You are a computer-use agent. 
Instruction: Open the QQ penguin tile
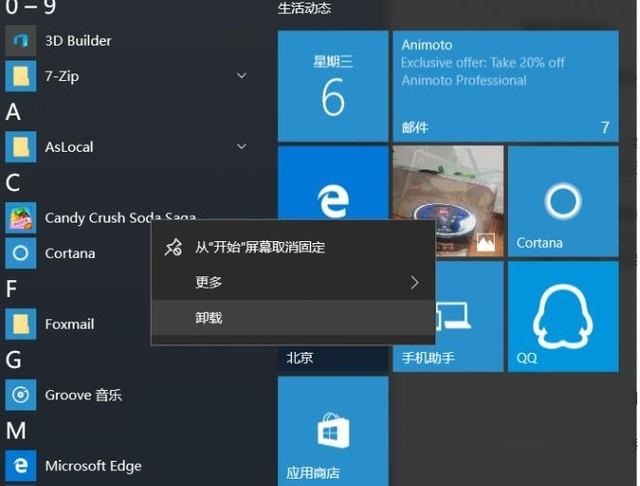pyautogui.click(x=563, y=317)
